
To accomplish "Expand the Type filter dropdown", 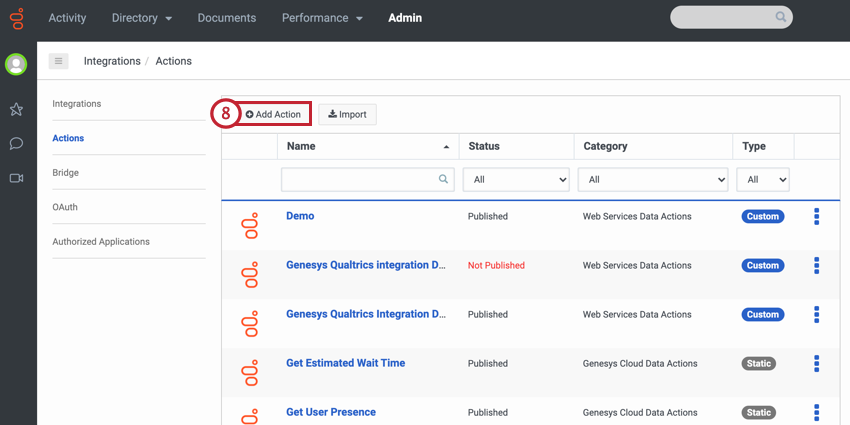I will pos(762,180).
